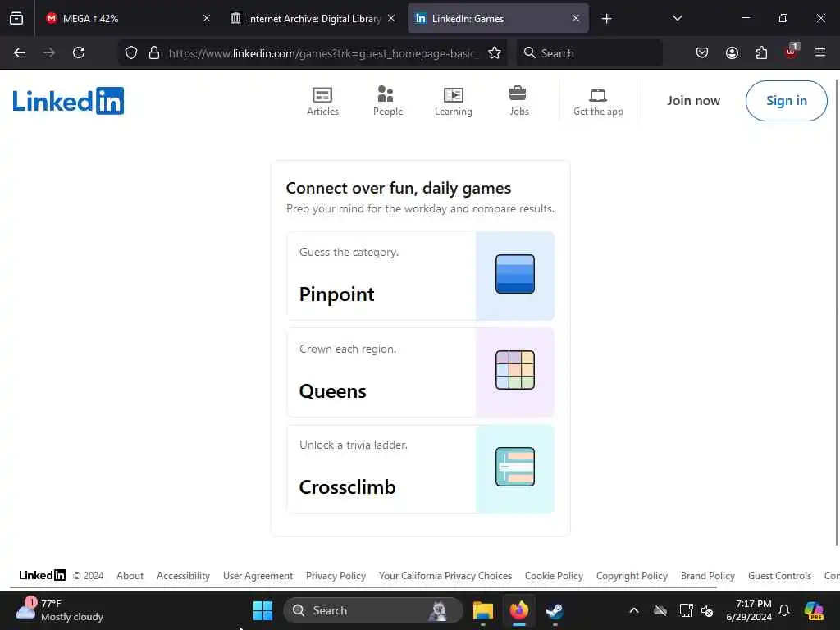840x630 pixels.
Task: Click the uBlock Origin extension icon
Action: tap(792, 52)
